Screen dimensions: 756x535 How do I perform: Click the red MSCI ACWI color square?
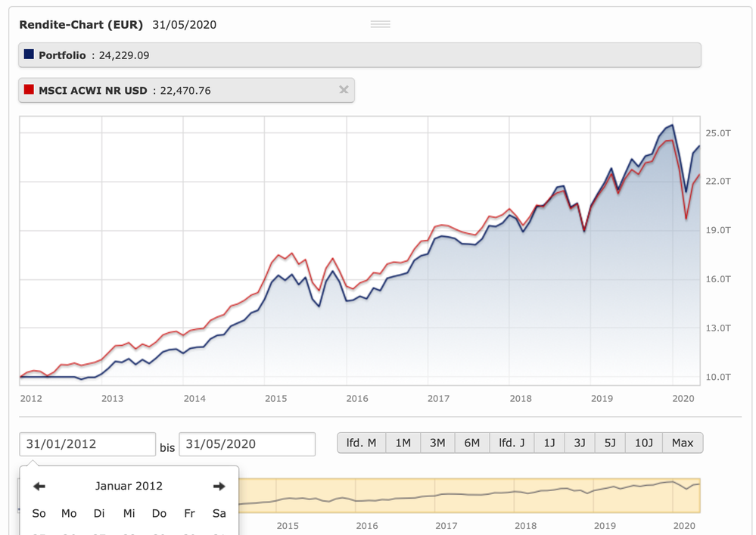click(29, 90)
